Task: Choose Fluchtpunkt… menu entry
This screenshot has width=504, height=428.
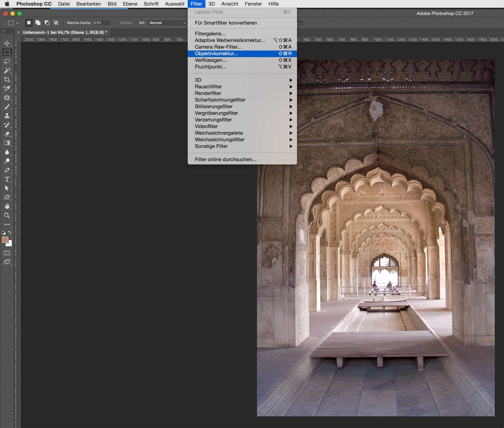Action: click(x=242, y=67)
